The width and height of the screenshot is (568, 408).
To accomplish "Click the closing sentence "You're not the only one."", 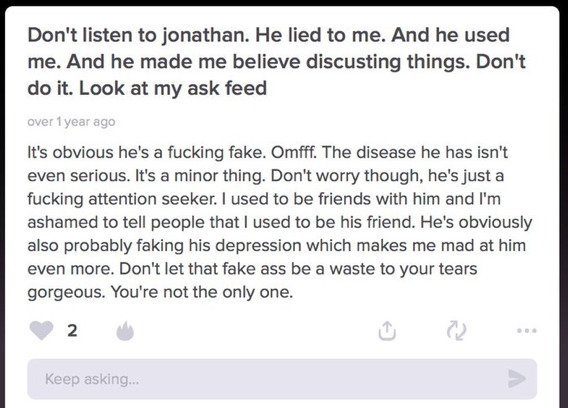I will (201, 292).
